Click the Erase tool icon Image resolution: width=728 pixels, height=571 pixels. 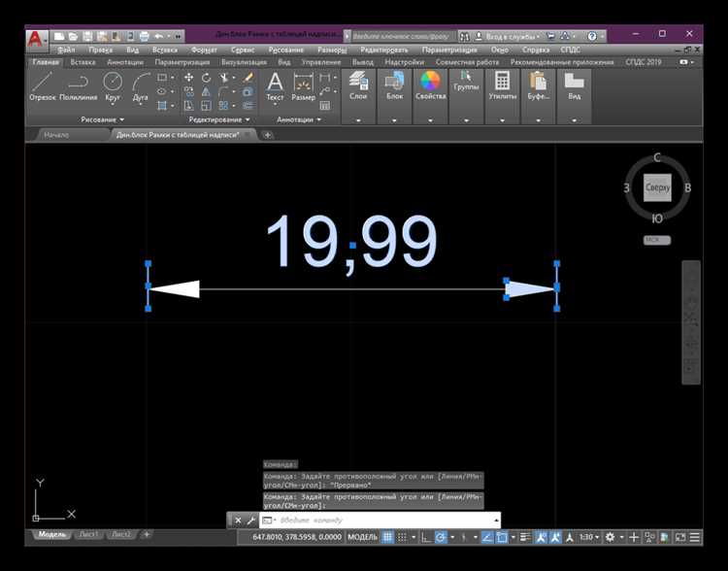[x=248, y=77]
